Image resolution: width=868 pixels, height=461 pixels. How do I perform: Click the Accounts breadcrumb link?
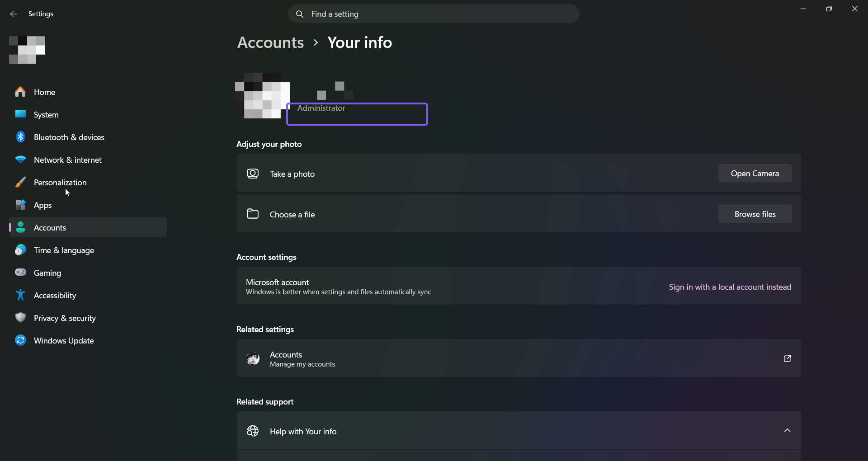[x=270, y=42]
